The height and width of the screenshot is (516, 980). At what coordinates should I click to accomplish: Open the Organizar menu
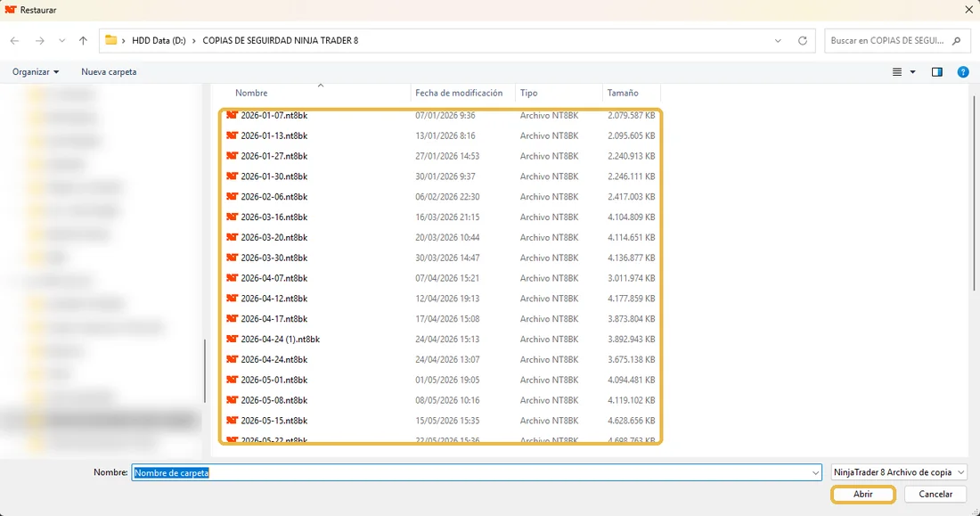(x=36, y=72)
